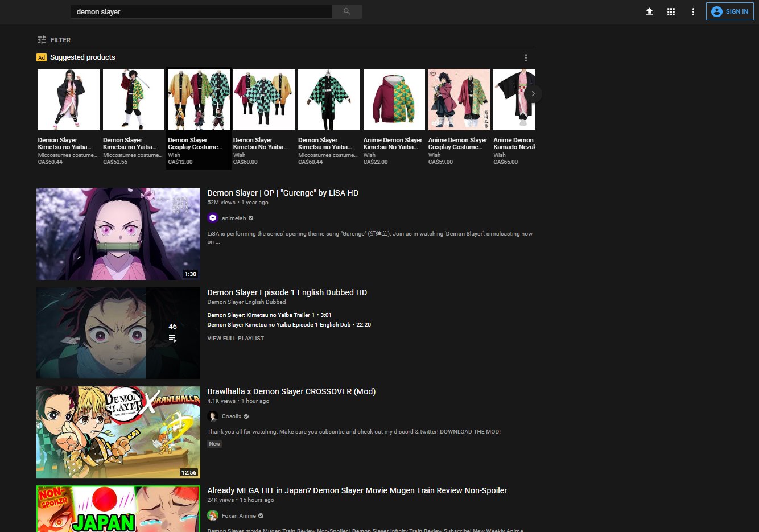The image size is (759, 532).
Task: Click the 'Anime Demon Slayer Kimetsu No Yaiba' hoodie title
Action: (x=393, y=143)
